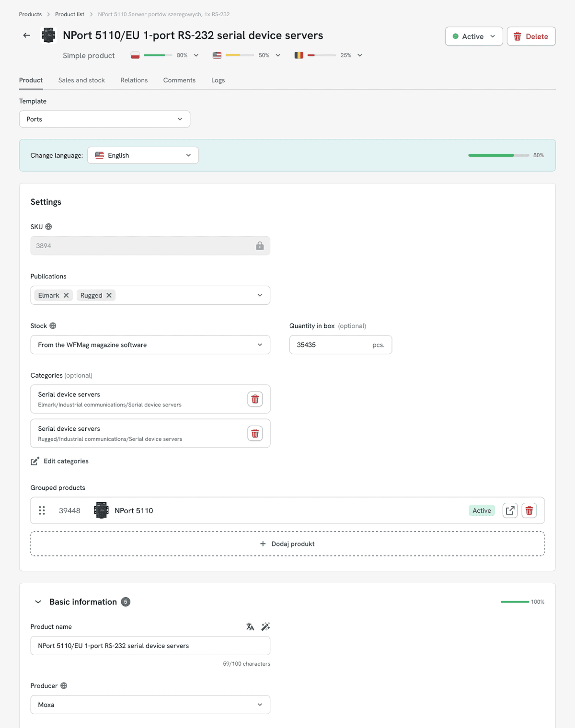Click the language bar 80% progress indicator
Viewport: 575px width, 728px height.
point(499,155)
